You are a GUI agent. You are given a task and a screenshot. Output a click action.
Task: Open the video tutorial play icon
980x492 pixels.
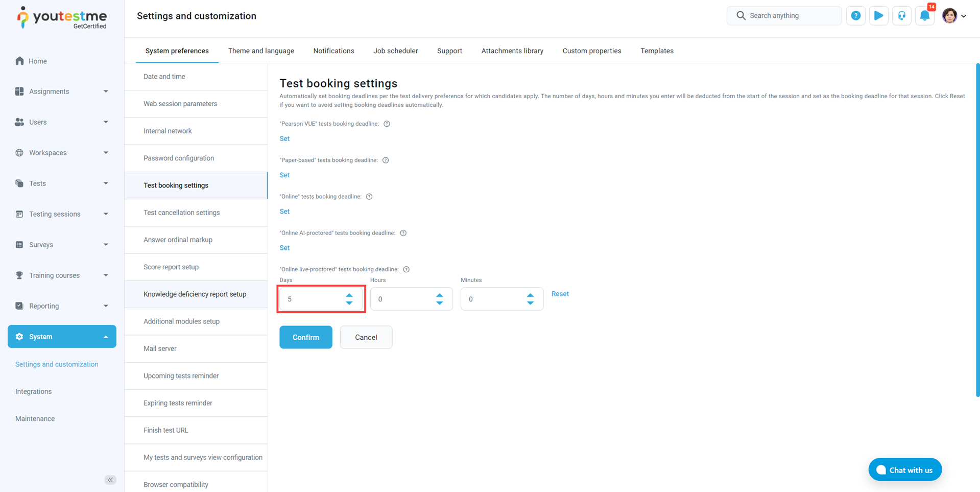point(878,16)
